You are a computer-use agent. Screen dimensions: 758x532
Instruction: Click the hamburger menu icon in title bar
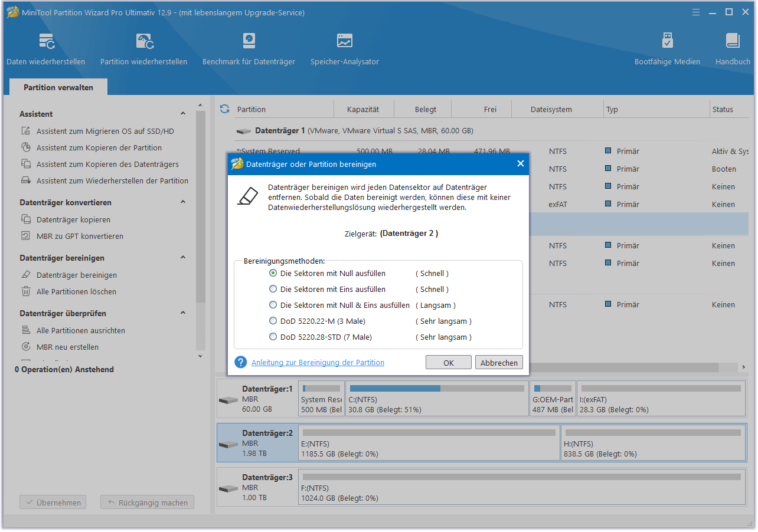coord(697,12)
